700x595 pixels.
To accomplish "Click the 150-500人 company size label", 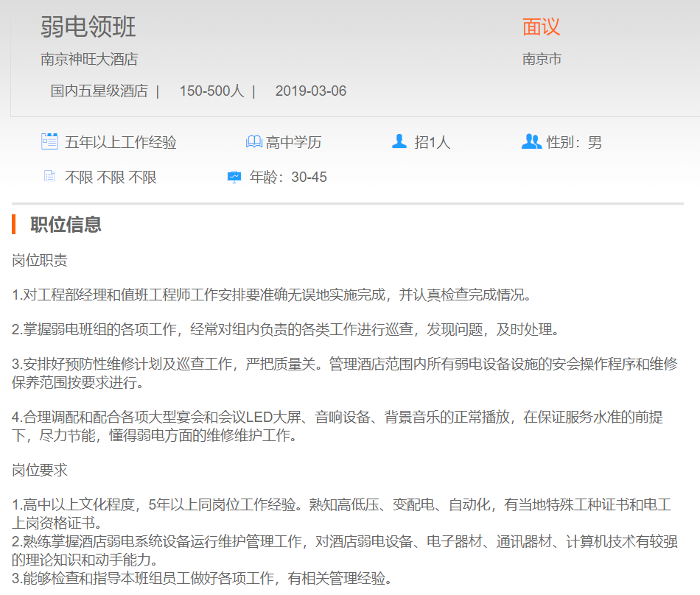I will [x=211, y=91].
